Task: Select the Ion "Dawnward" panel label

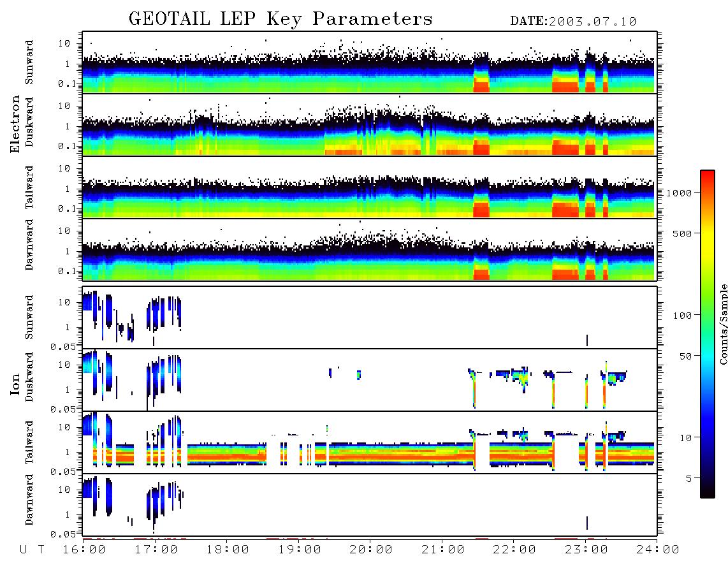Action: (x=29, y=500)
